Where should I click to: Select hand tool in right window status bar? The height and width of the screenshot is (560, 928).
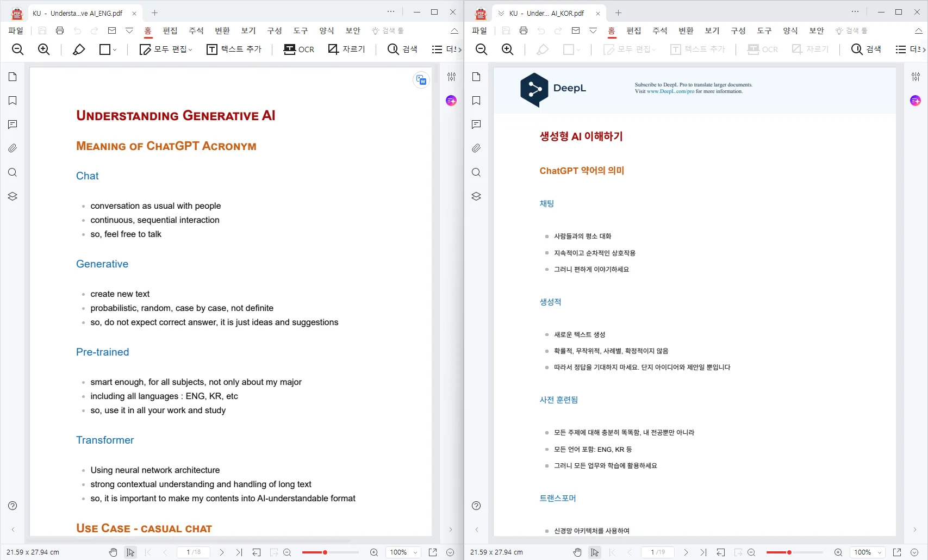coord(577,552)
